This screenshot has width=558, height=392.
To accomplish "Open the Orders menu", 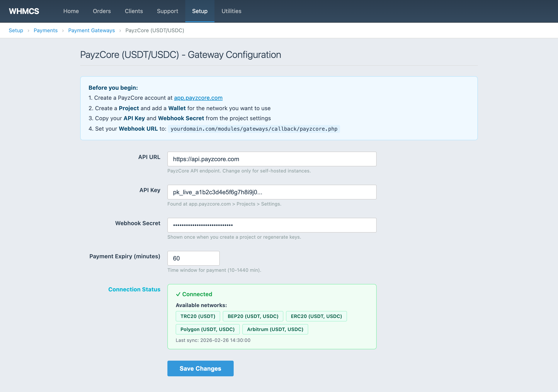I will pos(102,11).
